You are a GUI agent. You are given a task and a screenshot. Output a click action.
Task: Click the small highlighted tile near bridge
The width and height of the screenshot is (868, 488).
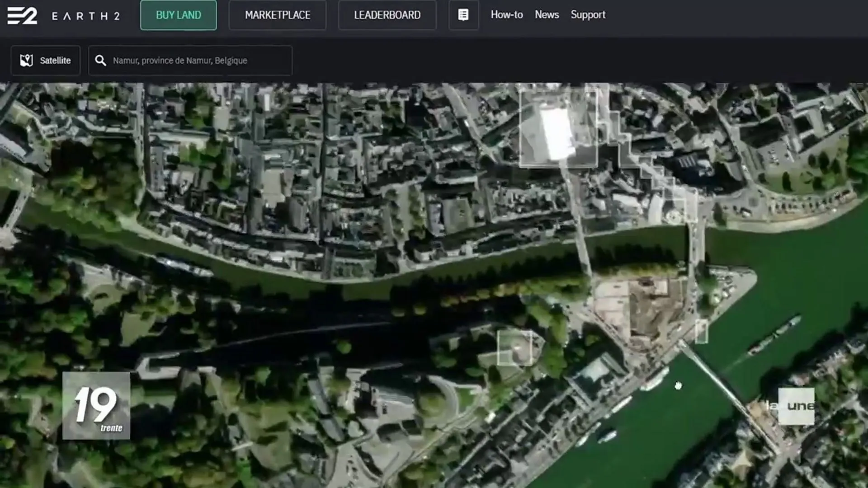[701, 331]
